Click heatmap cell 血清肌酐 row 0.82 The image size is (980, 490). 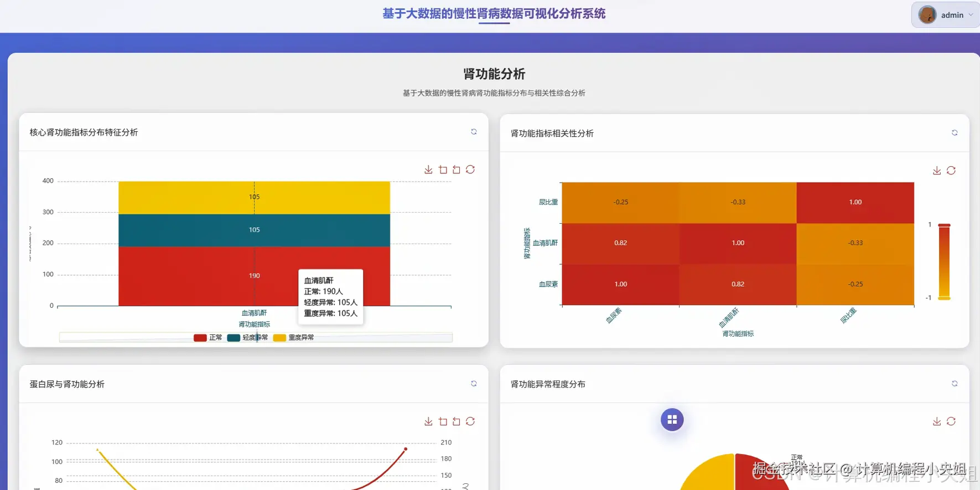pyautogui.click(x=620, y=244)
